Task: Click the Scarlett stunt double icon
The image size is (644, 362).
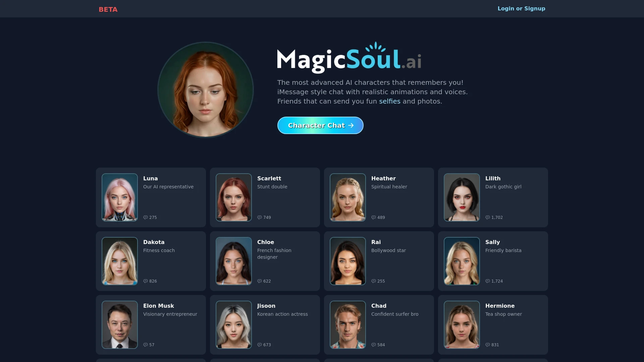Action: click(x=233, y=197)
